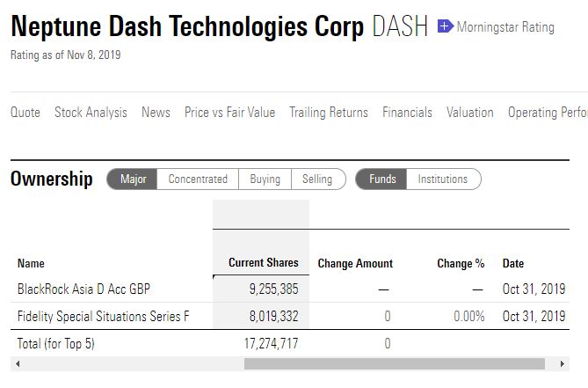
Task: Open the Trailing Returns tab
Action: pyautogui.click(x=329, y=113)
